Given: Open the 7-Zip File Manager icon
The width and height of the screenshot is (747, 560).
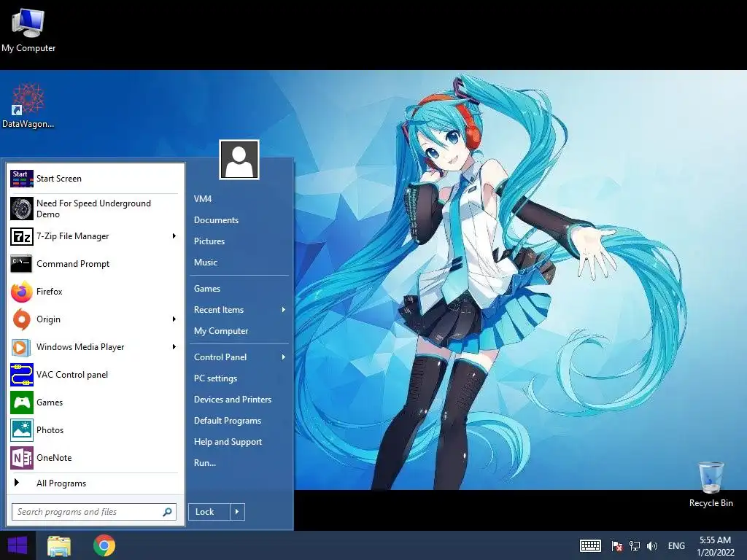Looking at the screenshot, I should click(x=21, y=236).
